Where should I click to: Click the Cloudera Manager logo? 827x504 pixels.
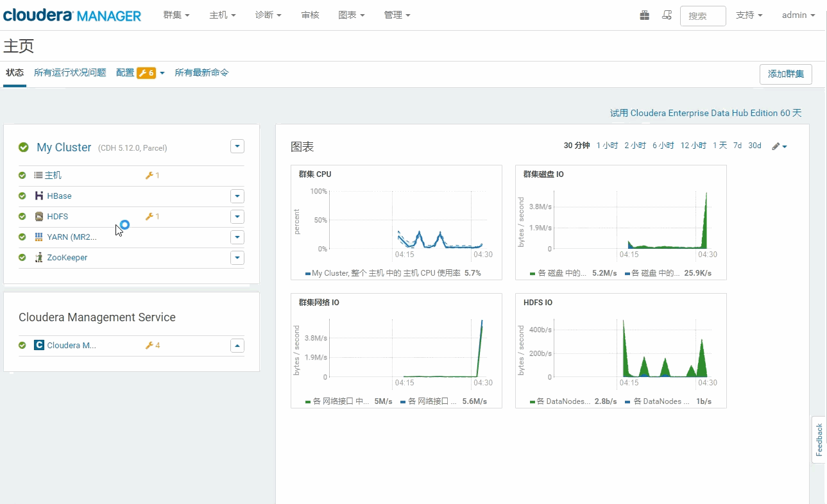(x=72, y=15)
